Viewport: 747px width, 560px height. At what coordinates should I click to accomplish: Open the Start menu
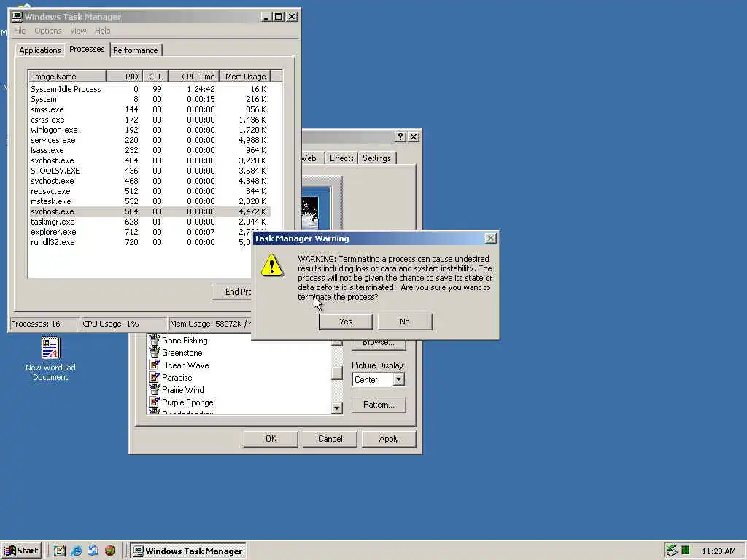tap(22, 551)
